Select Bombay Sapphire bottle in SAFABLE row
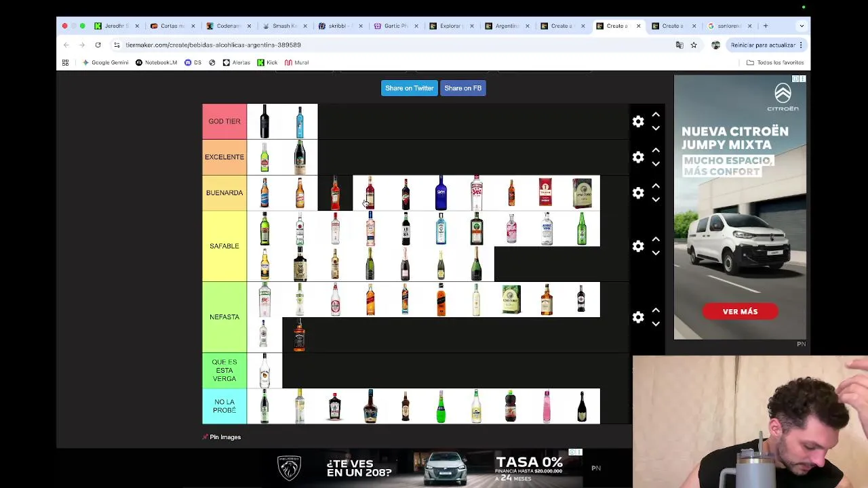The image size is (868, 488). tap(441, 228)
